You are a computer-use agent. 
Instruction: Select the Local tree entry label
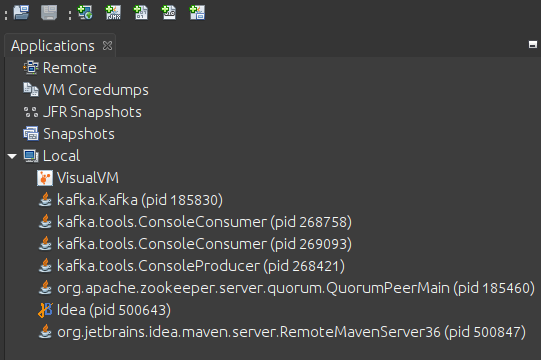[x=61, y=156]
